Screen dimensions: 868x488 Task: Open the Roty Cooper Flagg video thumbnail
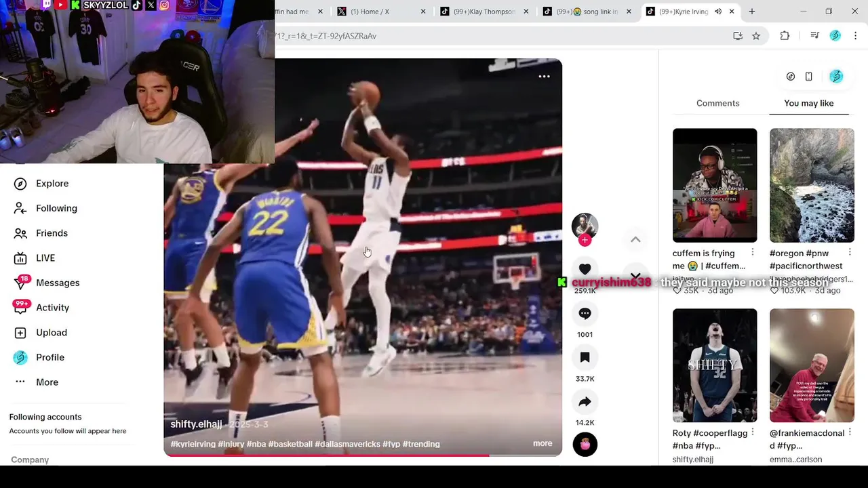[715, 365]
